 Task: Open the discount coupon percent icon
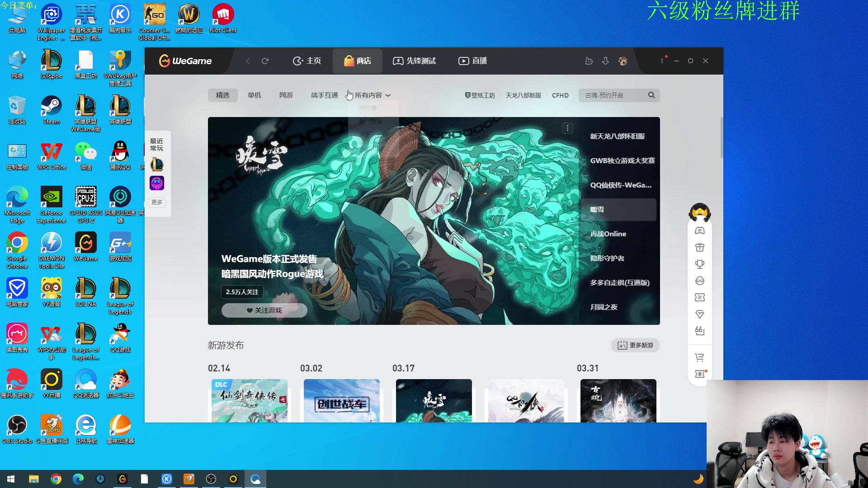[699, 297]
